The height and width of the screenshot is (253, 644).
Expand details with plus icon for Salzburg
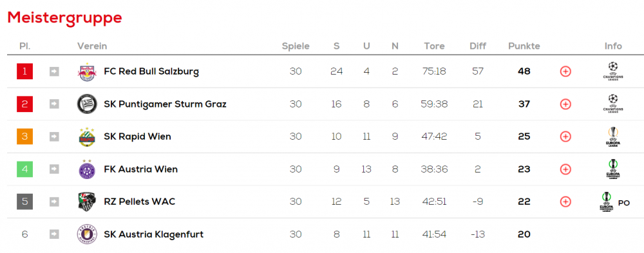pos(565,71)
